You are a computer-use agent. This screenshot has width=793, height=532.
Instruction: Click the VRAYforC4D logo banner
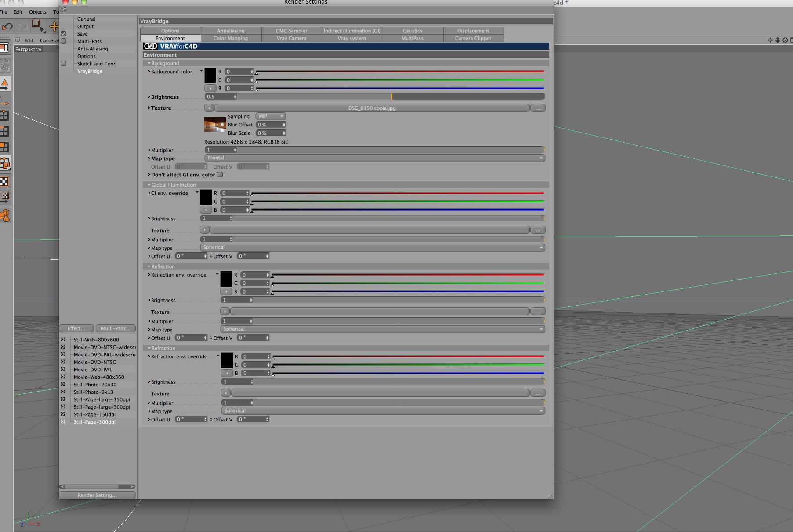pos(346,46)
